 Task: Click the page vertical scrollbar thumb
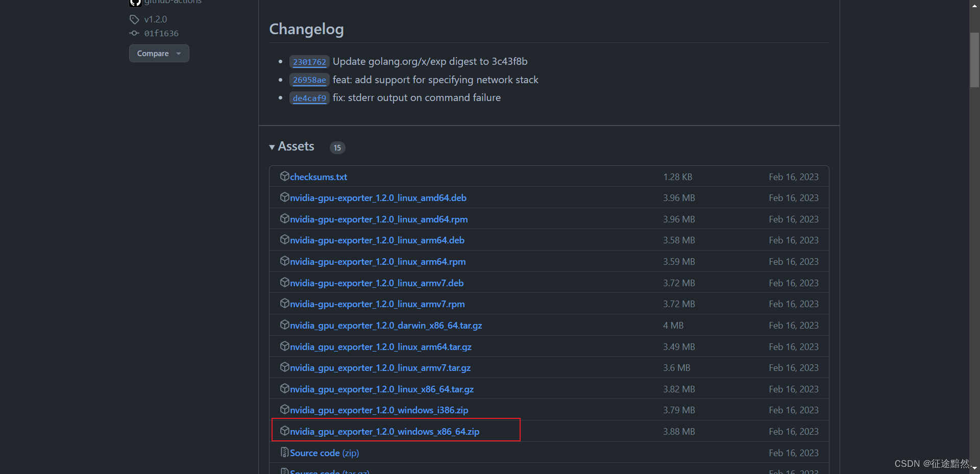(974, 60)
